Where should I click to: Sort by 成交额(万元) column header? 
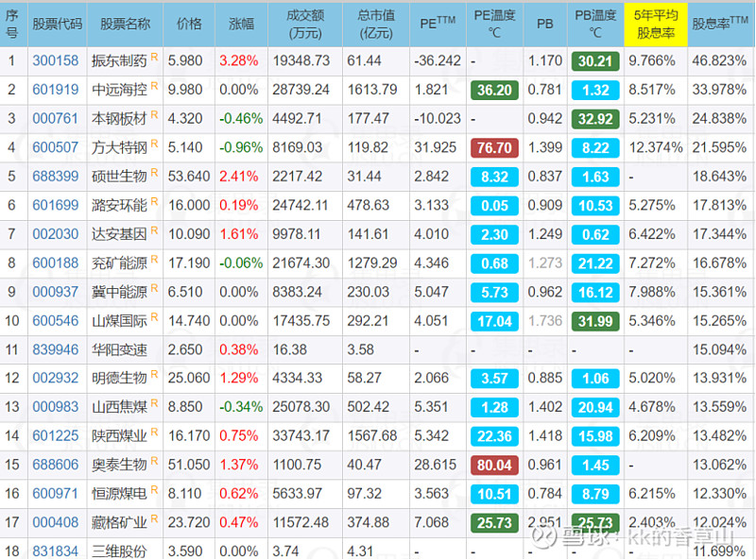coord(305,25)
